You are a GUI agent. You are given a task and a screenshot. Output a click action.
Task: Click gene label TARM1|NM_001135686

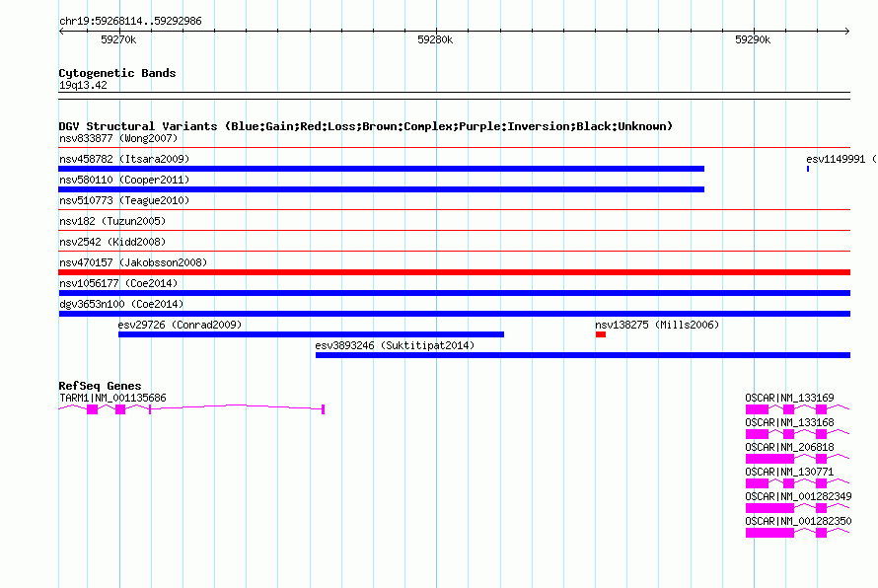tap(112, 399)
